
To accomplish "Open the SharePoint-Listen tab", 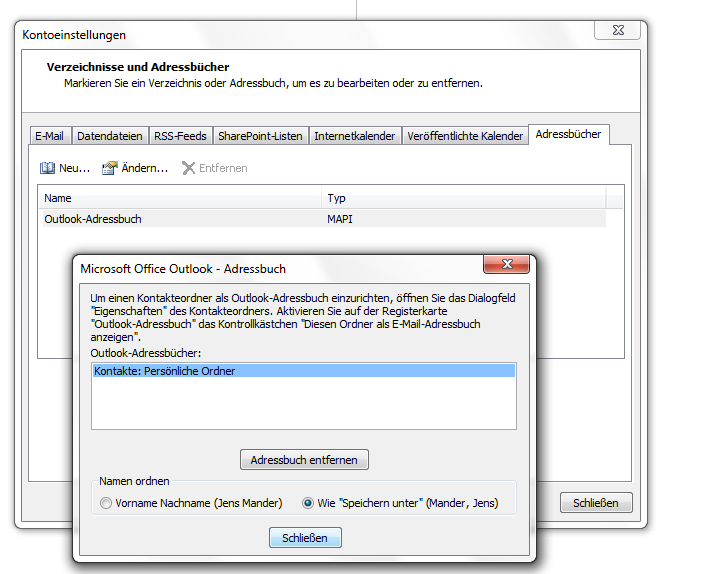I will [x=260, y=136].
